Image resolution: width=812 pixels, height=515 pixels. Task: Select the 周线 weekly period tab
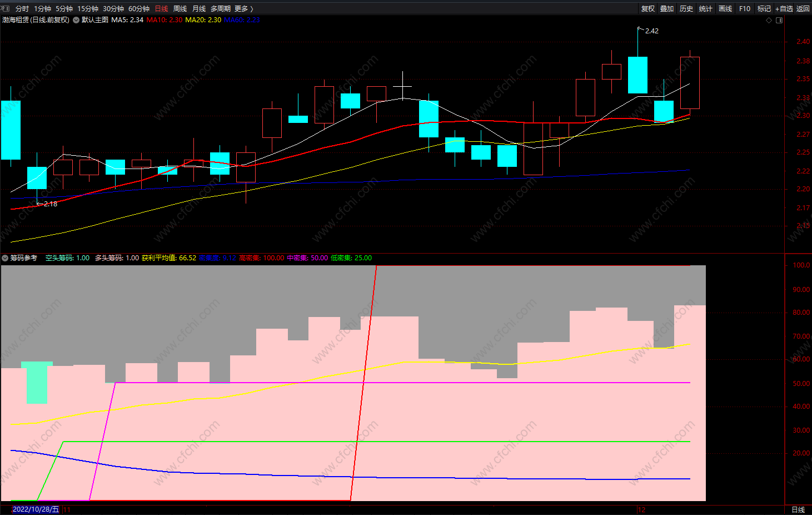tap(180, 8)
